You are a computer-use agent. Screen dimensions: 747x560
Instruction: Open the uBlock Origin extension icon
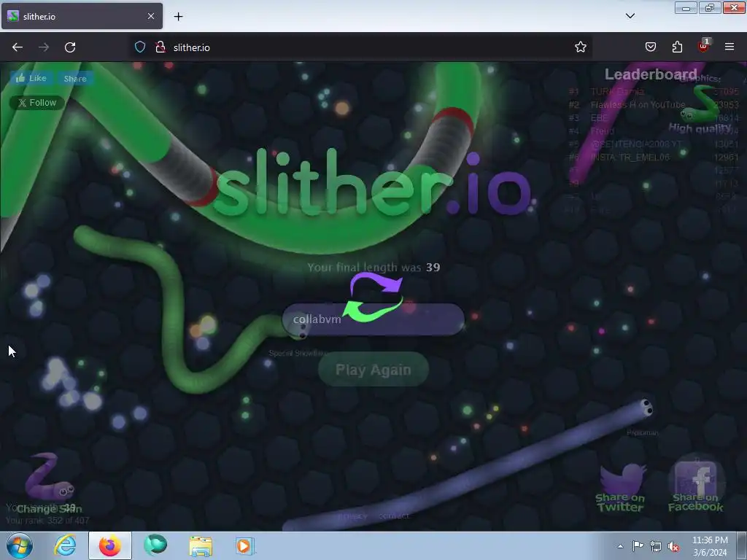[703, 46]
